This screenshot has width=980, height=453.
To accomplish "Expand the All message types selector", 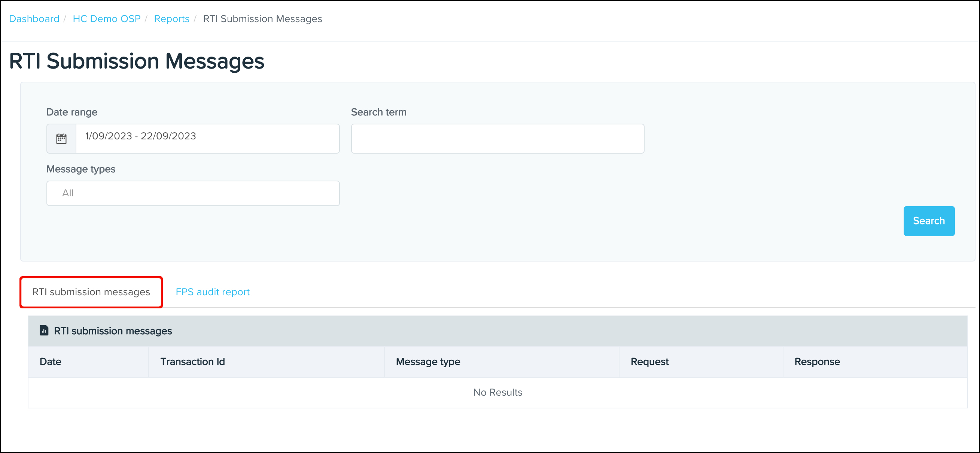I will (x=192, y=193).
